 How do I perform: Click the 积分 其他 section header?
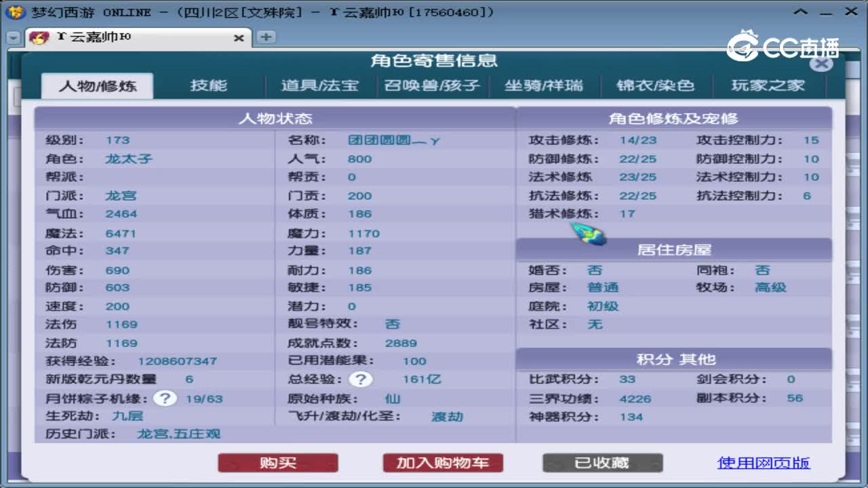673,359
